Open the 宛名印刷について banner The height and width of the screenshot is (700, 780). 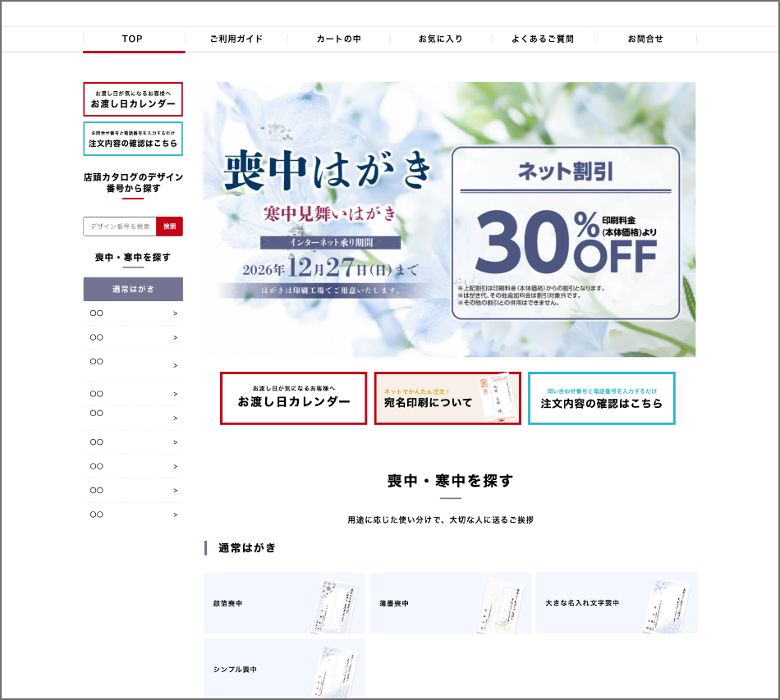(x=447, y=398)
